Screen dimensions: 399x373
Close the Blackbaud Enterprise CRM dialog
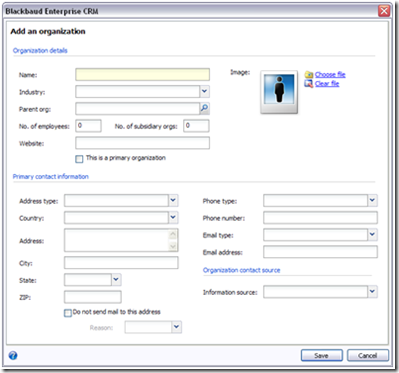point(384,11)
